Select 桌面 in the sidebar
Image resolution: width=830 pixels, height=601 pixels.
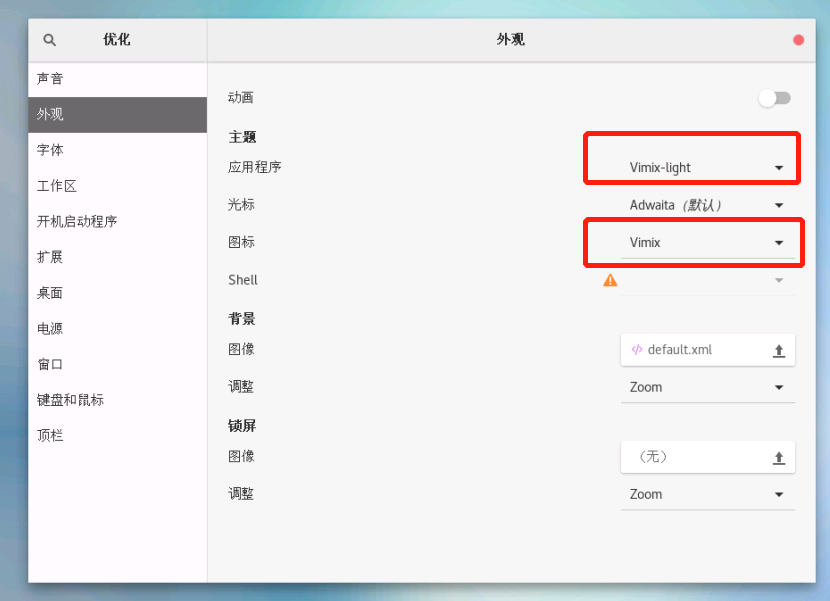pyautogui.click(x=118, y=293)
